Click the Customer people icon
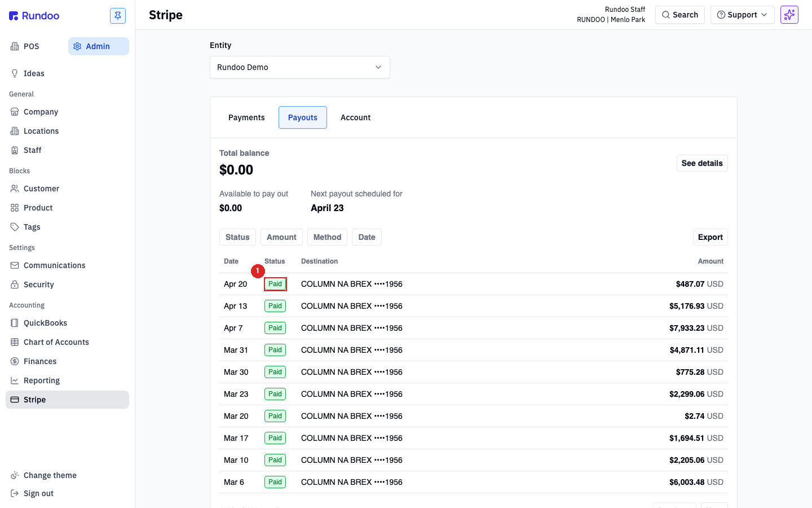 pyautogui.click(x=15, y=189)
